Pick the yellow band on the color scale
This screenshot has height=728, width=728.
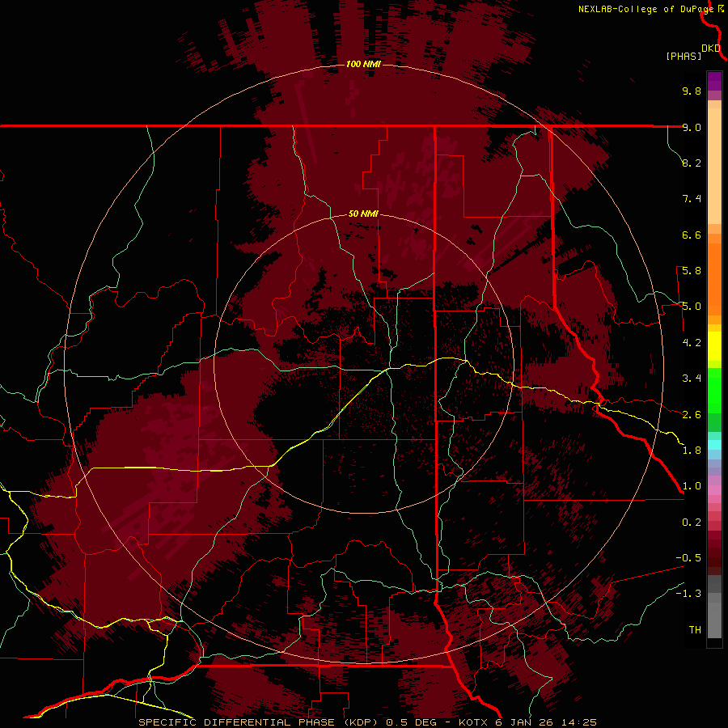pos(714,346)
